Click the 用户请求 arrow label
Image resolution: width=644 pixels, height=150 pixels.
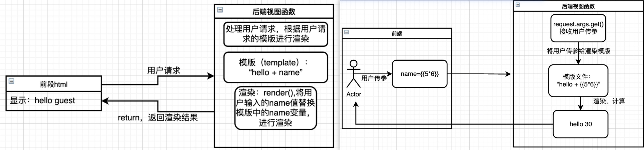[x=164, y=71]
